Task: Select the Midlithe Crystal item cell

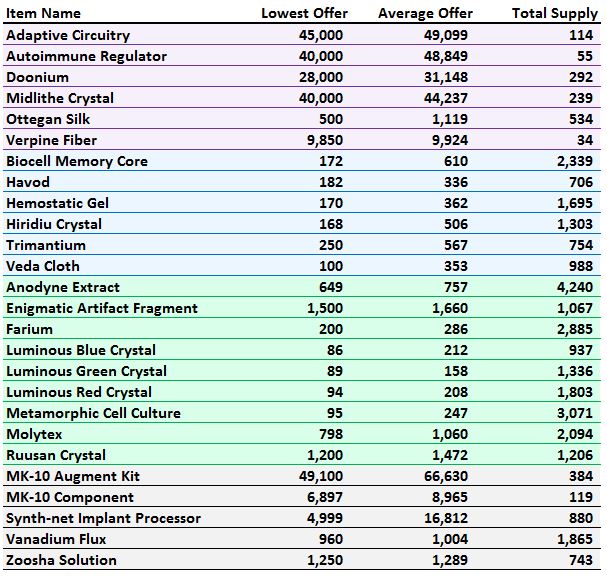Action: (x=60, y=98)
